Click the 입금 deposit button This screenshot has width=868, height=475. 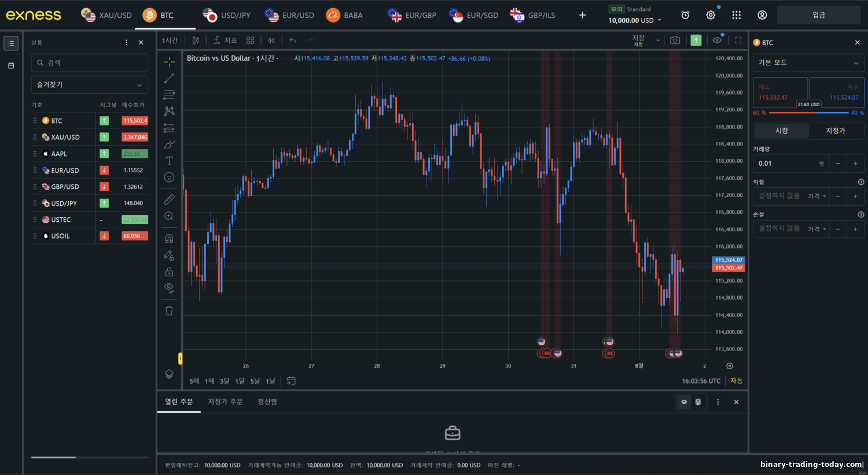pyautogui.click(x=818, y=15)
